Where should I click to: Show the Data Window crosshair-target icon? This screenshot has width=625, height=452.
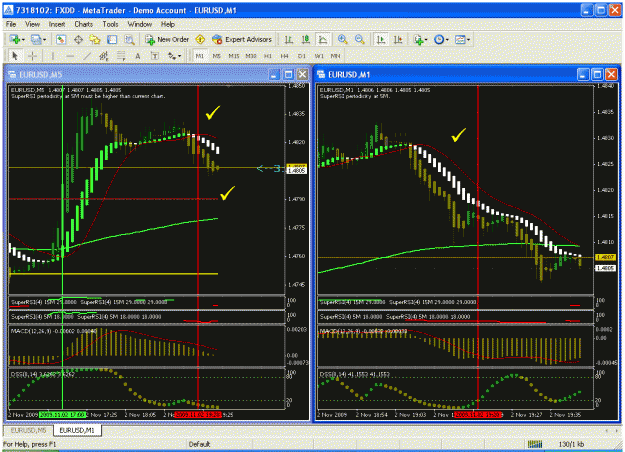click(78, 39)
